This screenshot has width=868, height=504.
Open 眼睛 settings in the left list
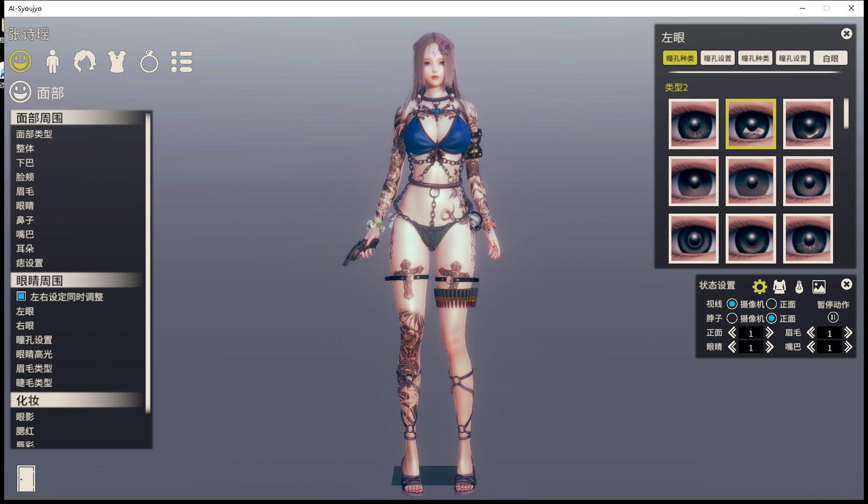pos(25,206)
